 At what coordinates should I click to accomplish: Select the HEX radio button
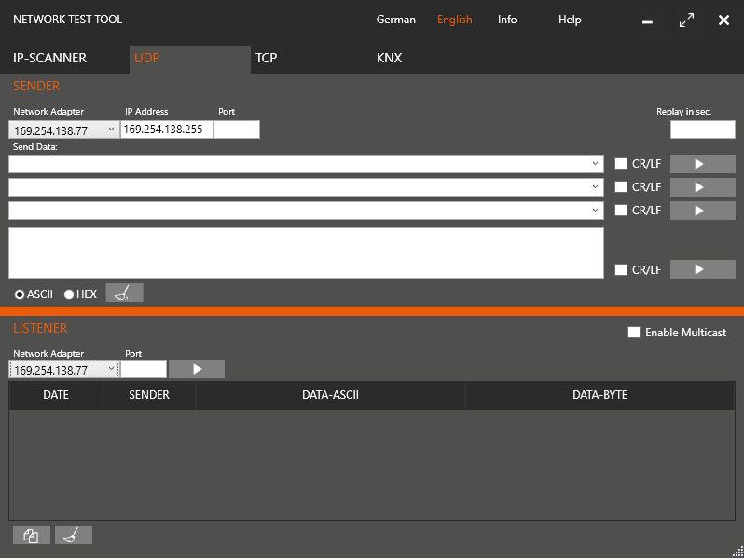[69, 294]
